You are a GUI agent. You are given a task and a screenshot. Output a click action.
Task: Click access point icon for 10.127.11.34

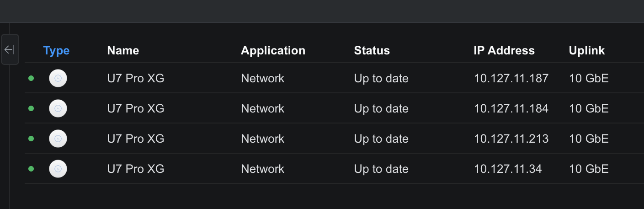point(58,169)
